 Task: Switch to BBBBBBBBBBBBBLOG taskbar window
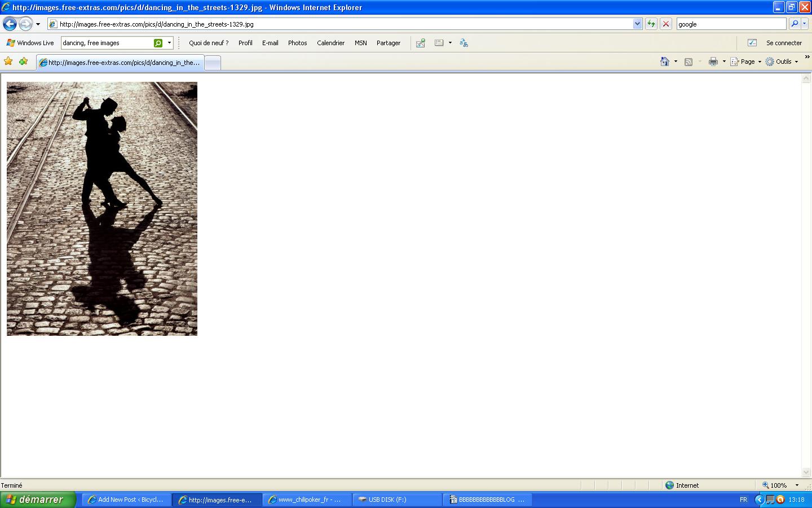click(x=488, y=500)
